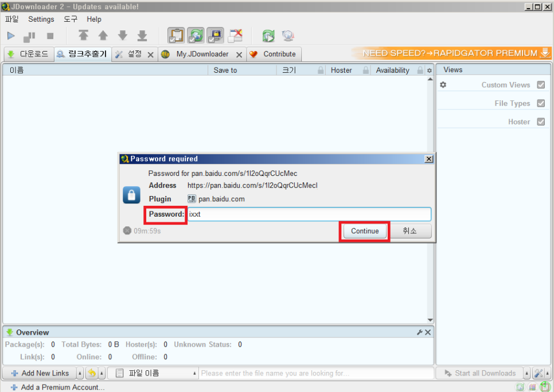Click Continue in password dialog

(365, 231)
